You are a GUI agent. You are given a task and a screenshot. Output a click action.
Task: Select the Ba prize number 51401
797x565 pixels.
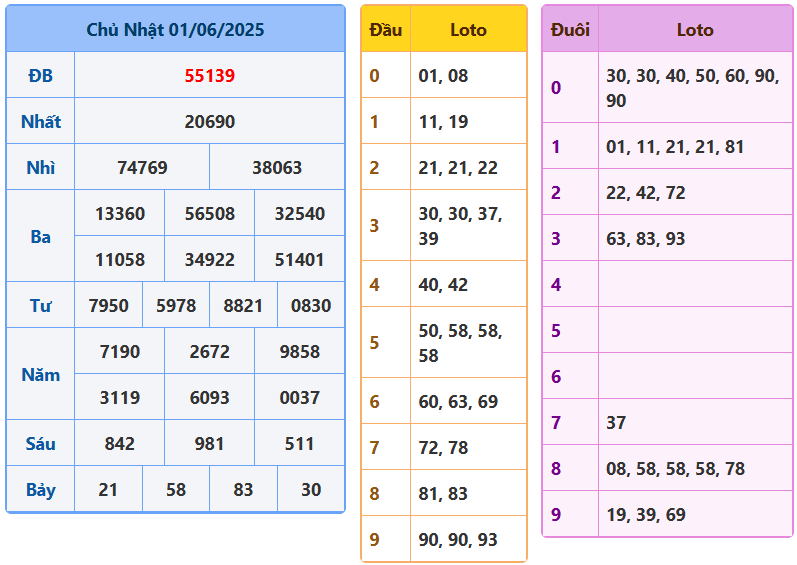[x=299, y=259]
